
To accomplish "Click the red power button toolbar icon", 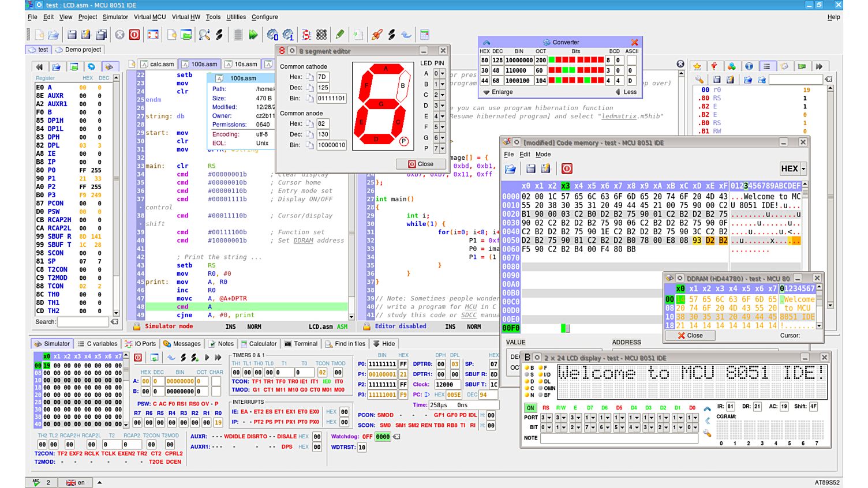I will (134, 35).
